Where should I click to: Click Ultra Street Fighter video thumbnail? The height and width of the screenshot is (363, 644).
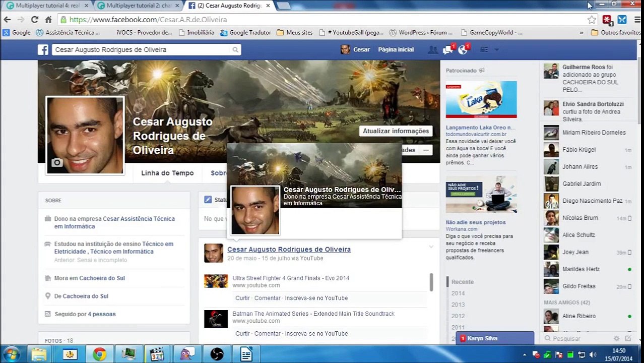tap(216, 281)
